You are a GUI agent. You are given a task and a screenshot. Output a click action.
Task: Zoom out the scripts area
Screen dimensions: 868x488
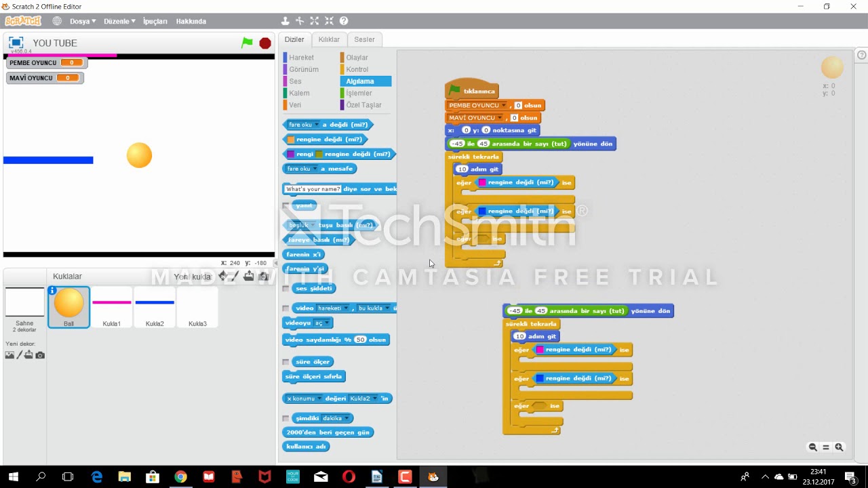click(x=812, y=447)
